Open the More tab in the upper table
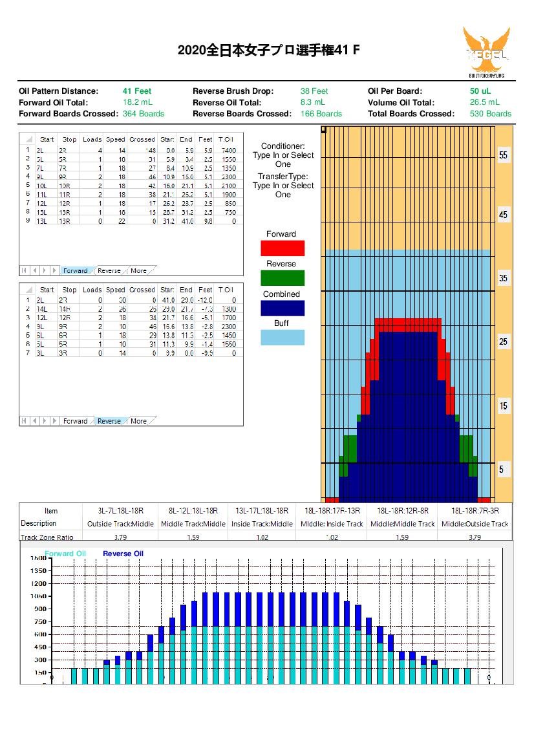The height and width of the screenshot is (756, 534). (139, 270)
